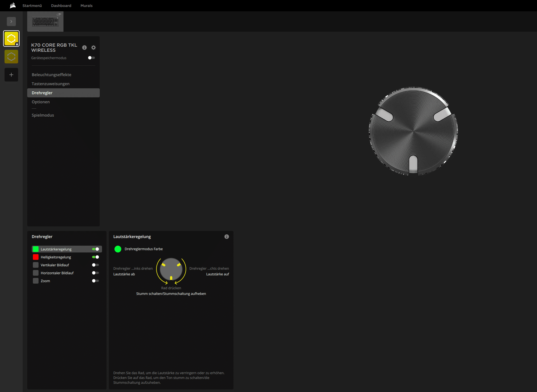Image resolution: width=537 pixels, height=392 pixels.
Task: Click info icon in Lautstärkeregelung panel
Action: click(227, 237)
